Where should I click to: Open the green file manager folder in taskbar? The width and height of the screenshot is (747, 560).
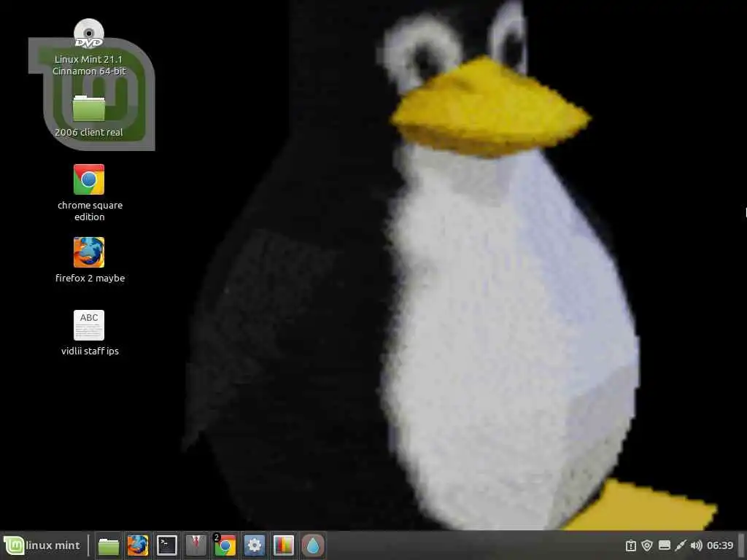108,545
